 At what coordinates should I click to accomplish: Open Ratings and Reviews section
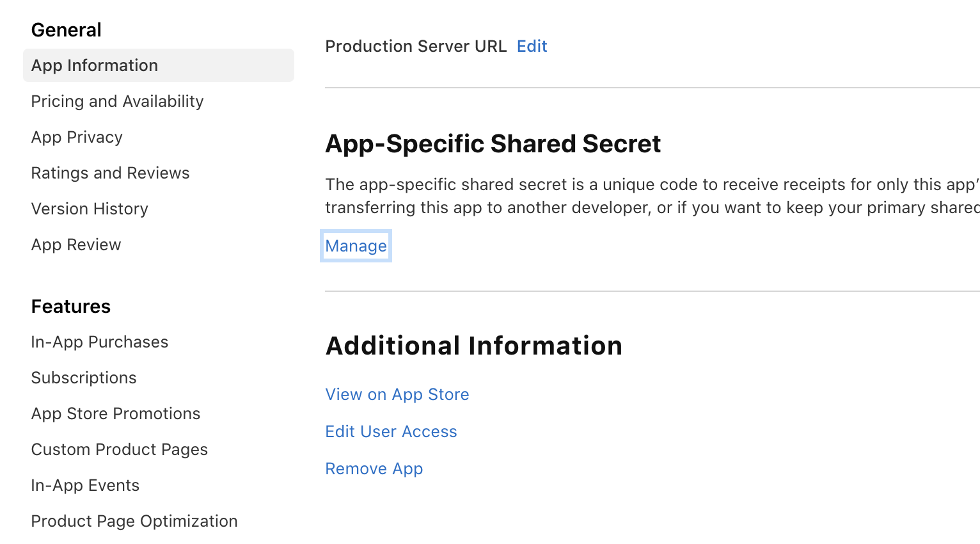110,173
